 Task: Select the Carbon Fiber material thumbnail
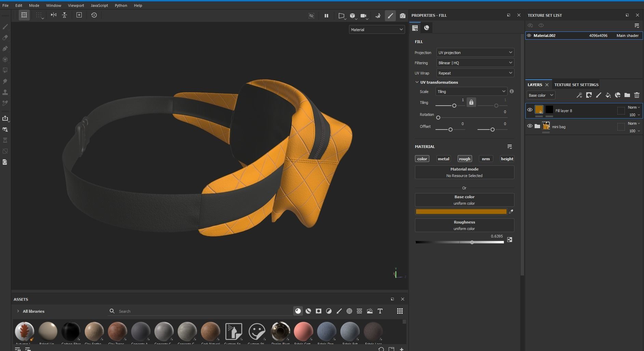71,331
